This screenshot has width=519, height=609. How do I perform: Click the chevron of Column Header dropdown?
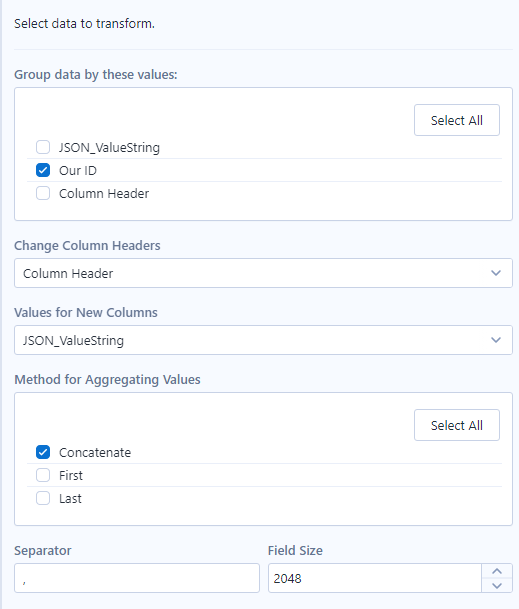496,273
